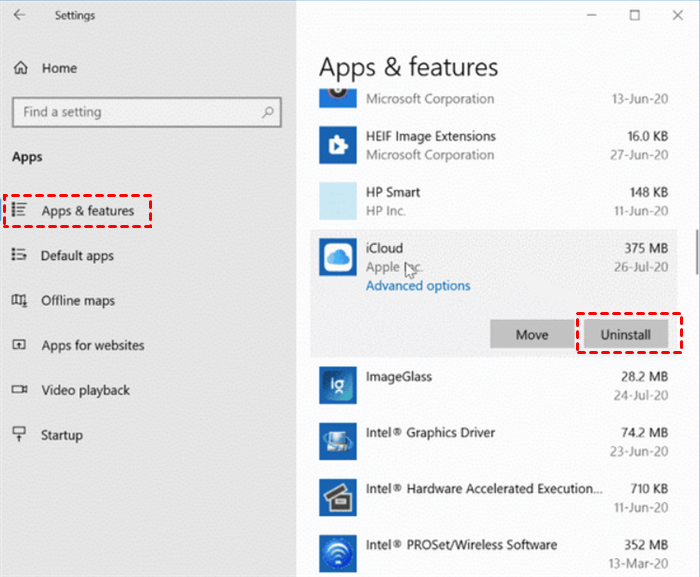This screenshot has height=577, width=700.
Task: Click the Video playback camera icon
Action: point(19,390)
